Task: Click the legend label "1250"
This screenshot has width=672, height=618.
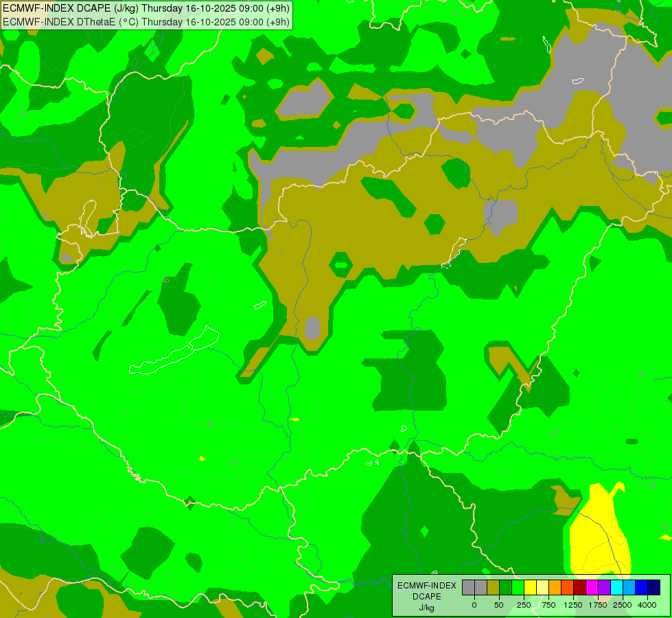Action: tap(573, 605)
